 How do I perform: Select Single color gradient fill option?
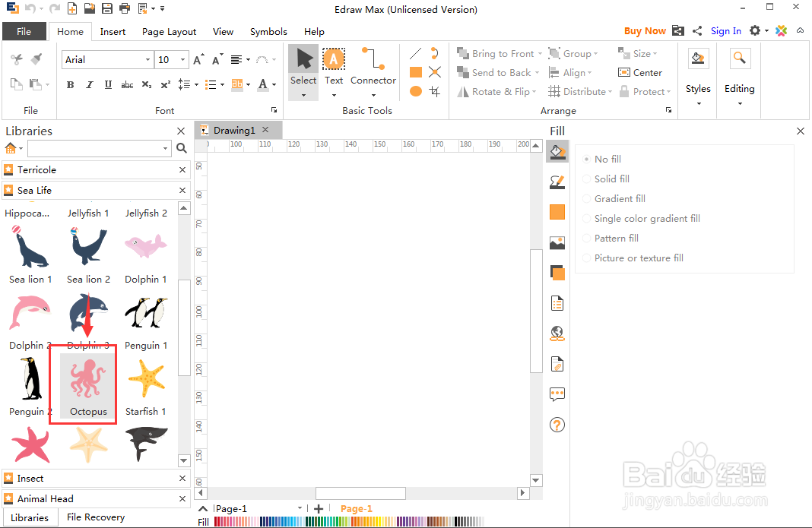[641, 219]
